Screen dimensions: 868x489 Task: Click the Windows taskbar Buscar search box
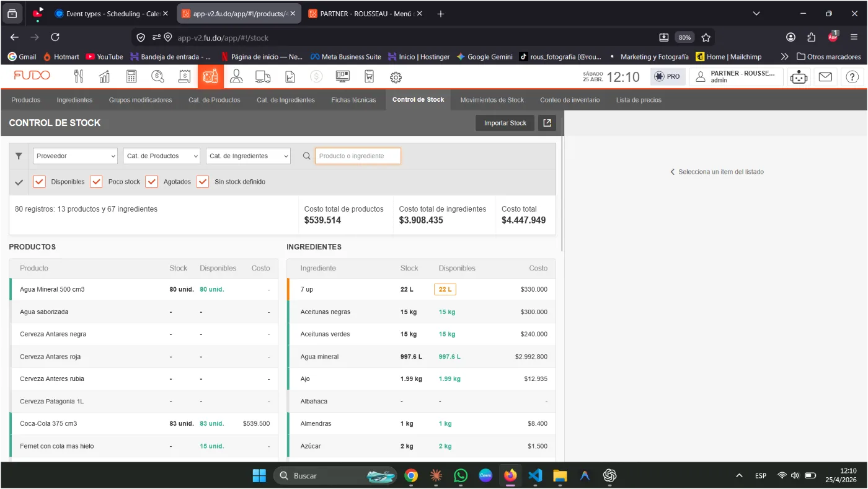335,475
